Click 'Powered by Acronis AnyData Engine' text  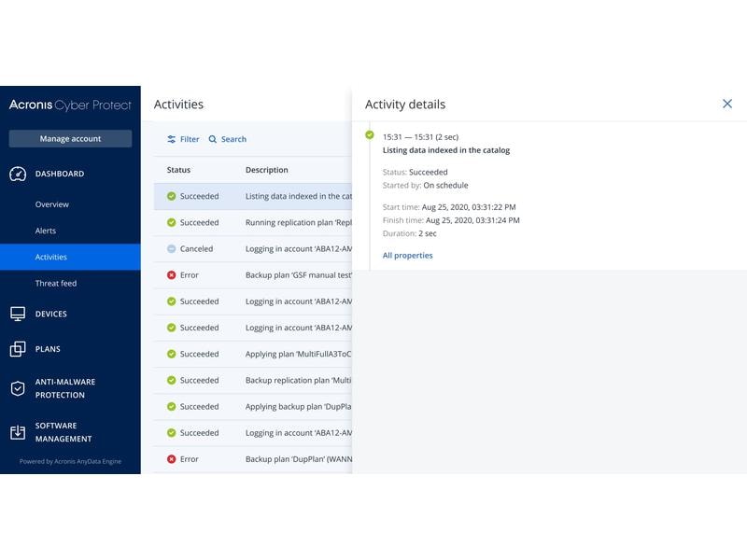(71, 461)
